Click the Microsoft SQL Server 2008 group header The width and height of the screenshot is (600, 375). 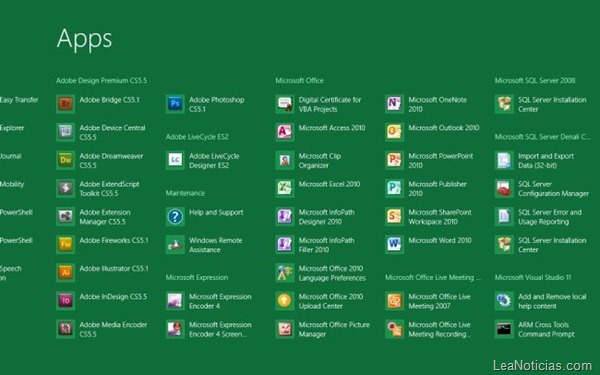535,81
